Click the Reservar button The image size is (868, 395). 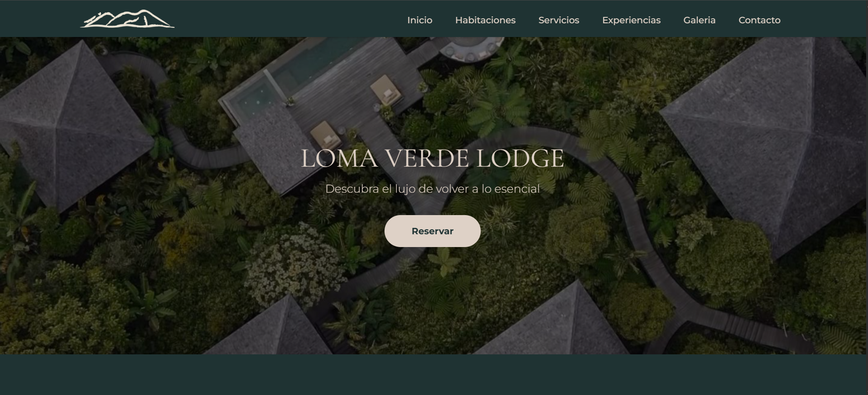coord(432,231)
